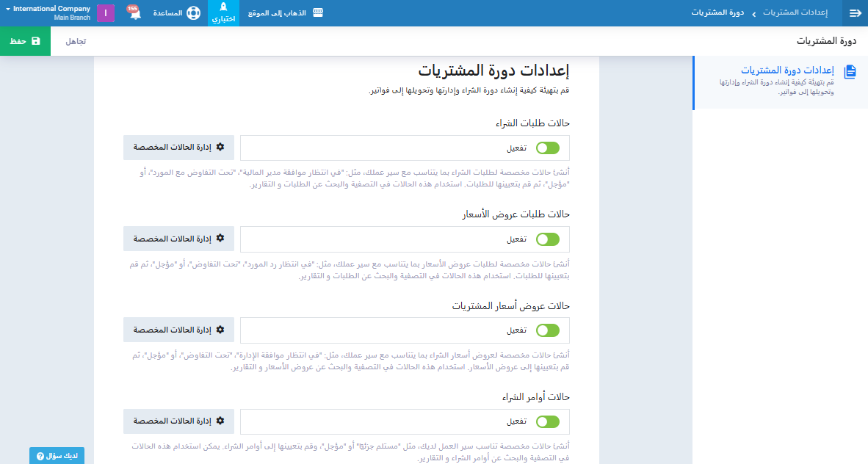868x464 pixels.
Task: Click the green حفظ save button
Action: pos(25,41)
